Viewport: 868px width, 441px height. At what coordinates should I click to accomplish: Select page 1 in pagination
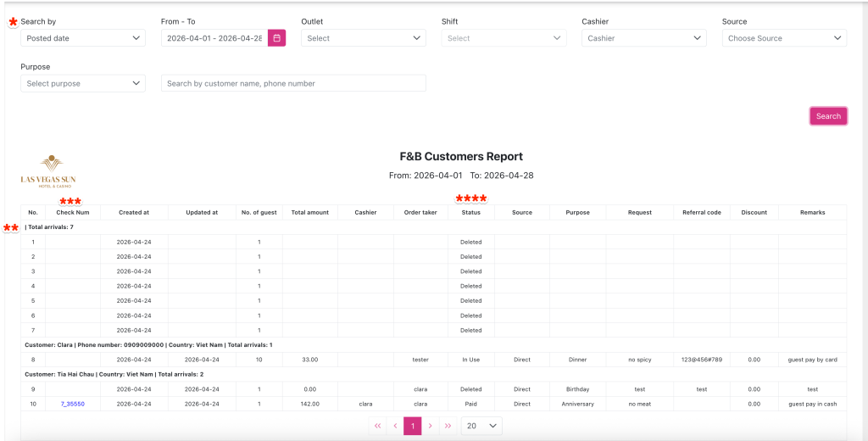(x=413, y=426)
